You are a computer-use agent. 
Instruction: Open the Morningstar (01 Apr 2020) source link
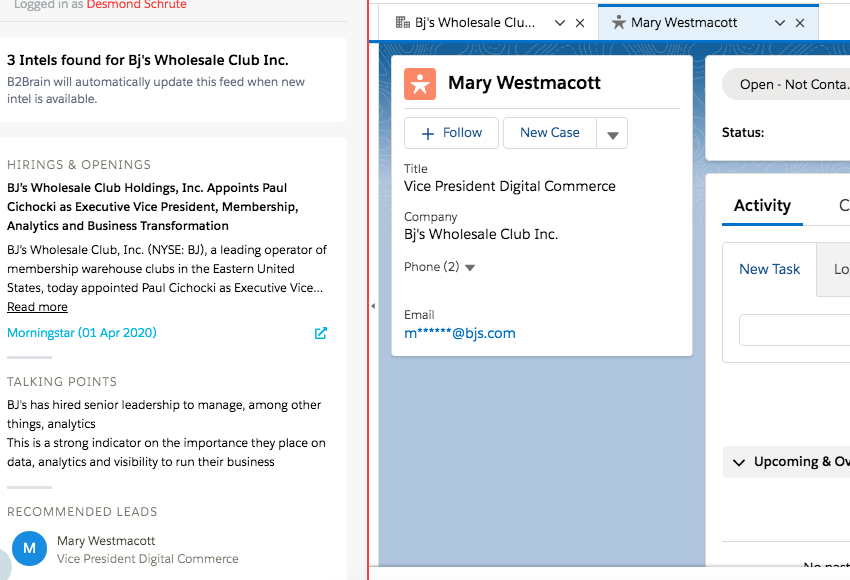[82, 333]
